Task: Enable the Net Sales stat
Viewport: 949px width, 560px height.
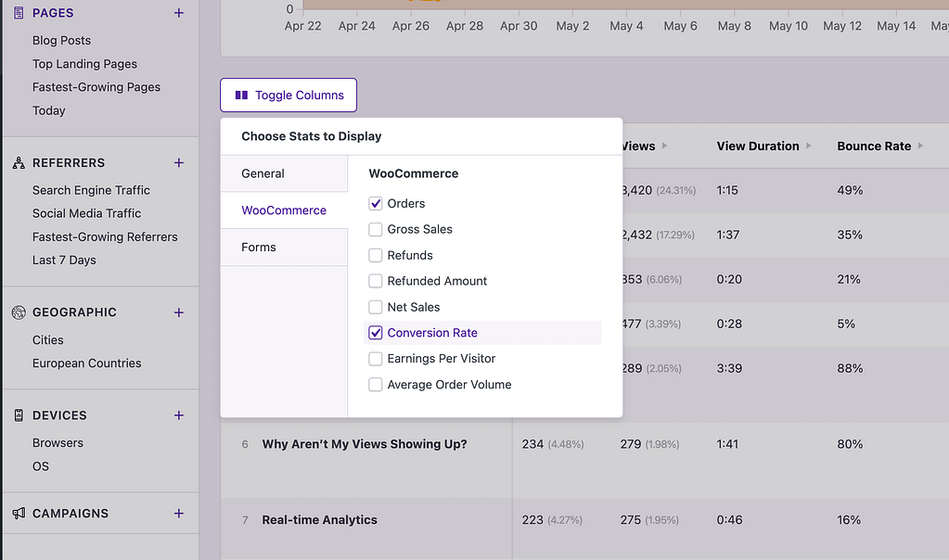Action: 375,307
